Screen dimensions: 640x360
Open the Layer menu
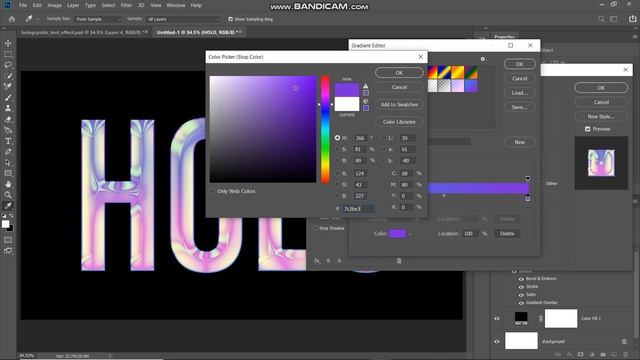tap(73, 5)
